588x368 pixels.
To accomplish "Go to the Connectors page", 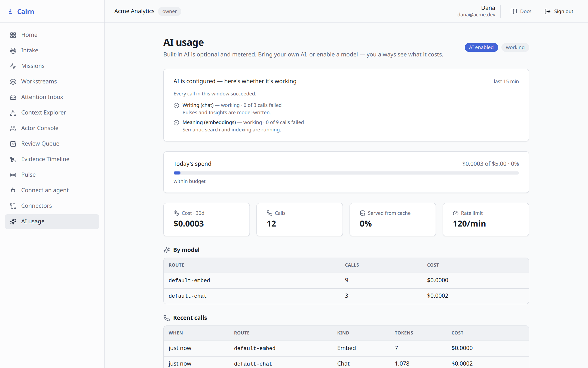I will [x=52, y=206].
